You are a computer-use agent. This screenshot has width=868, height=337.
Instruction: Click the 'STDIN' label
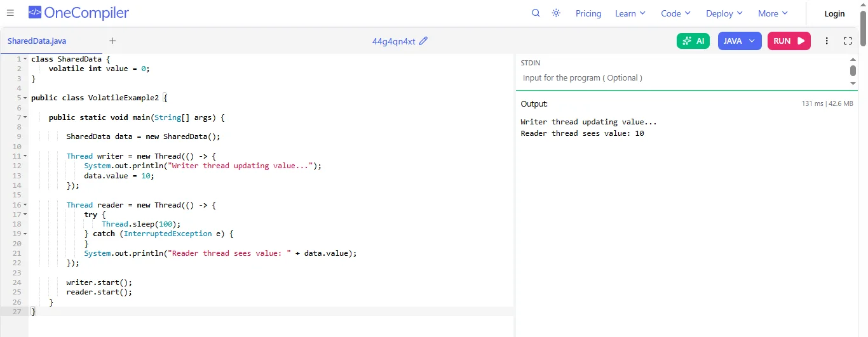[x=531, y=63]
